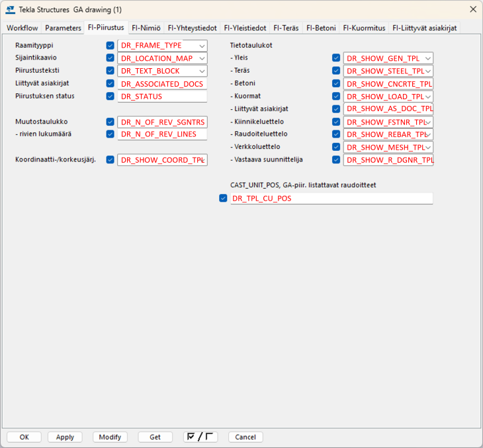Toggle the Kuormat table checkbox
The width and height of the screenshot is (483, 448).
click(x=336, y=96)
